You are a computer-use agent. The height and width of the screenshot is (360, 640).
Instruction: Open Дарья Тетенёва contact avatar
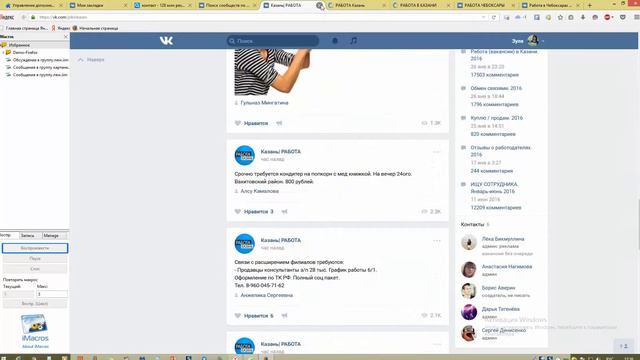tap(469, 312)
